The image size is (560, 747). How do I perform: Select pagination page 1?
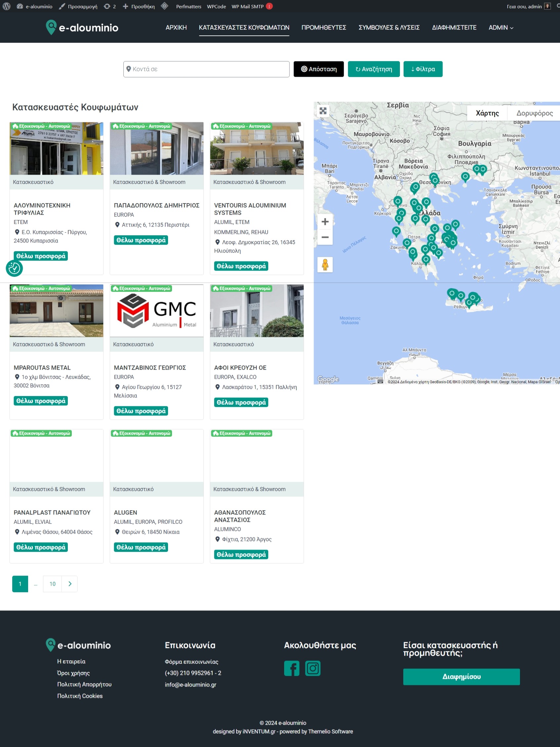pos(20,584)
